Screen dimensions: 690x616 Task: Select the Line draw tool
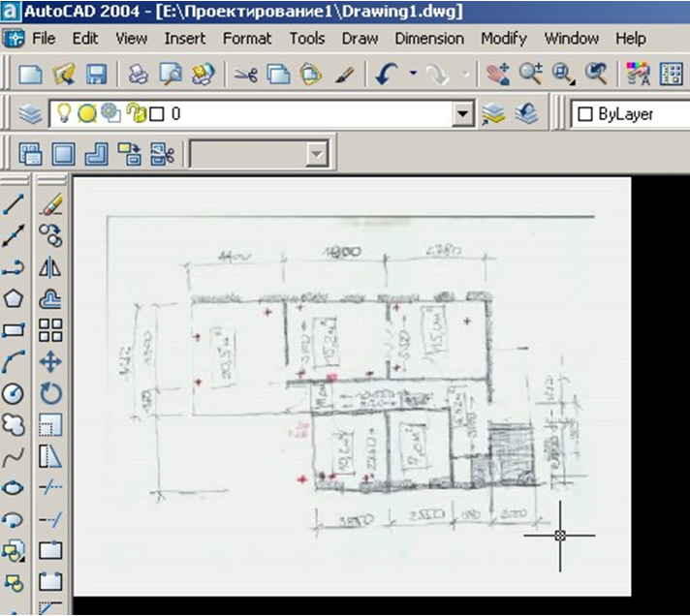[14, 204]
